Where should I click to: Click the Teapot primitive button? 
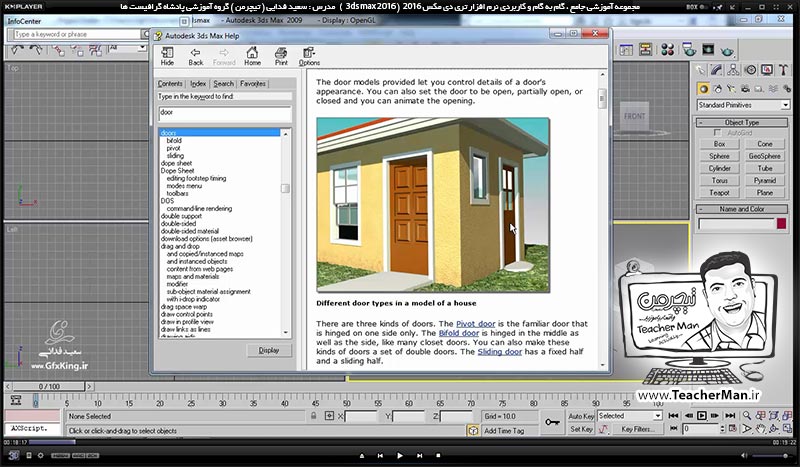(719, 193)
